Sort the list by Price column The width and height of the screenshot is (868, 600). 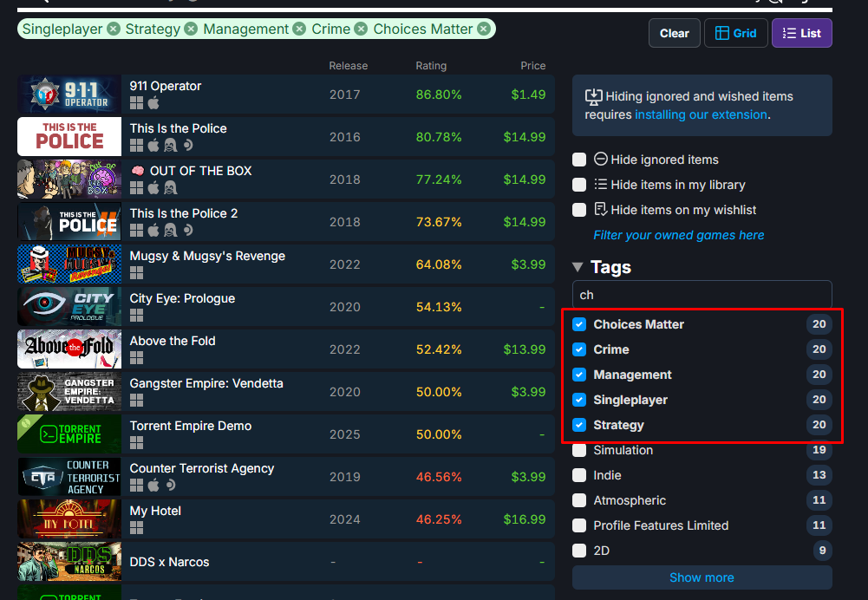[x=533, y=65]
